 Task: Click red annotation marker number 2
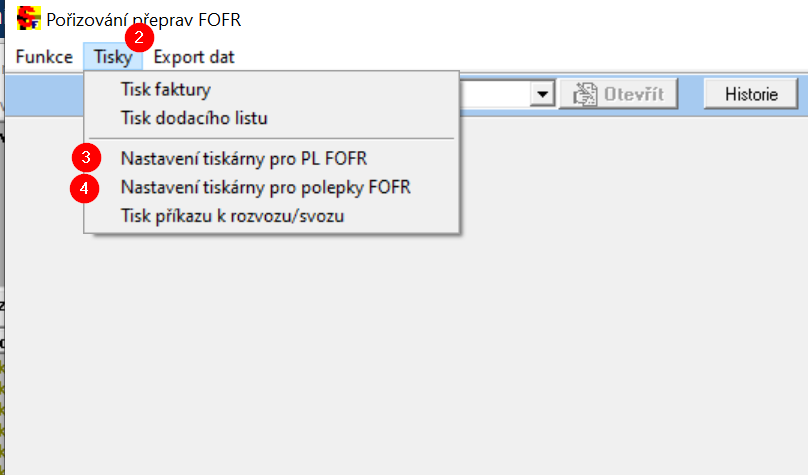(140, 39)
